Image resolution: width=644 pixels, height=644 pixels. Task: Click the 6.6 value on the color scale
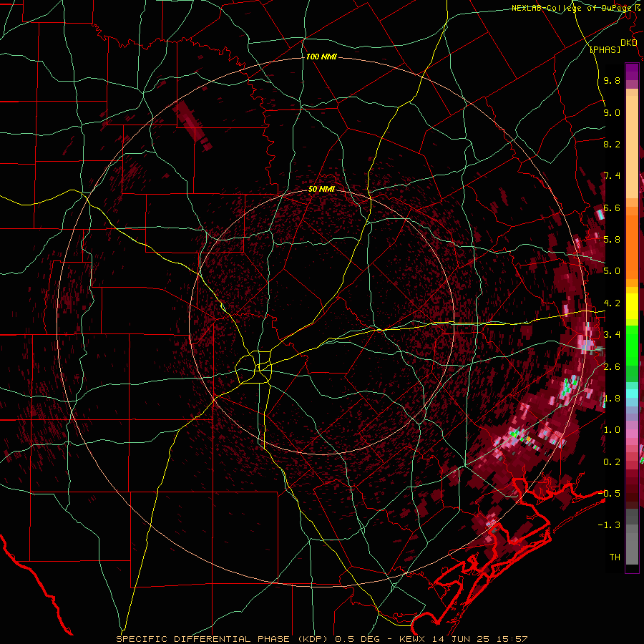point(612,208)
